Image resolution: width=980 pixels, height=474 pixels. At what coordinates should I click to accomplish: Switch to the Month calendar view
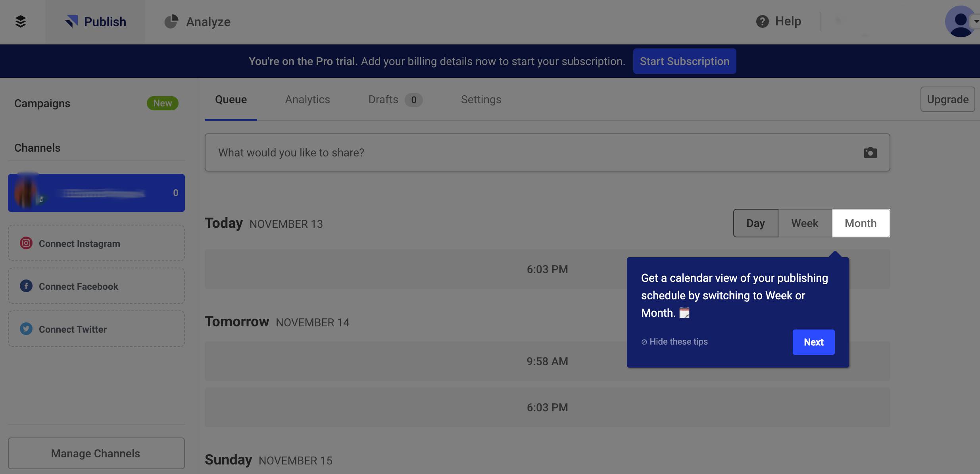861,223
